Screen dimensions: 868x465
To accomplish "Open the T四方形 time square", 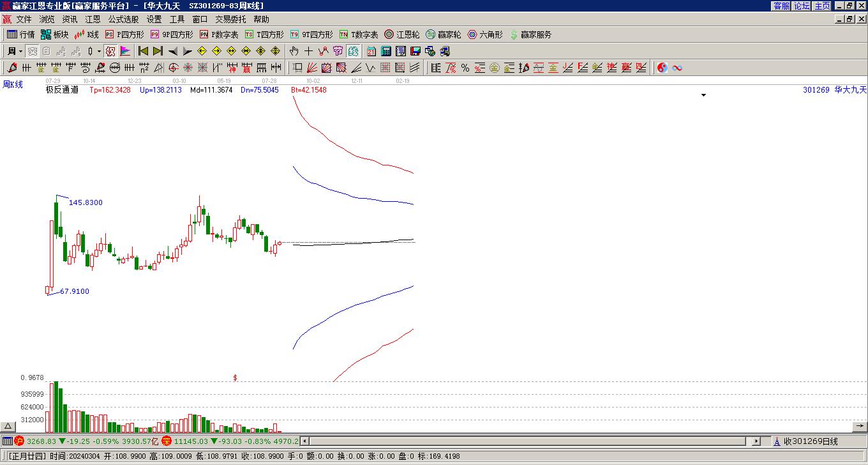I will pos(264,34).
